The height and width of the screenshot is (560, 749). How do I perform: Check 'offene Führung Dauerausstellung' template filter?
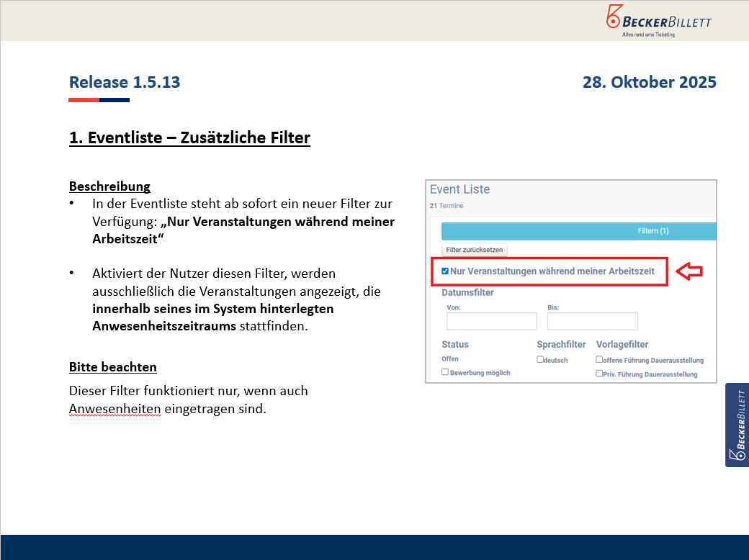pyautogui.click(x=599, y=359)
